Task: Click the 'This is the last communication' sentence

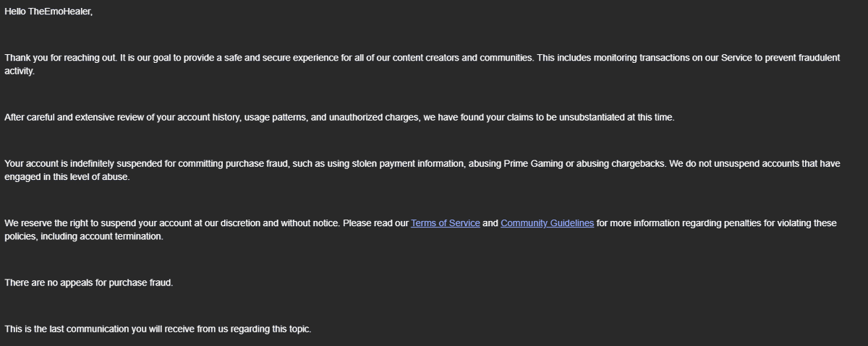Action: [158, 329]
